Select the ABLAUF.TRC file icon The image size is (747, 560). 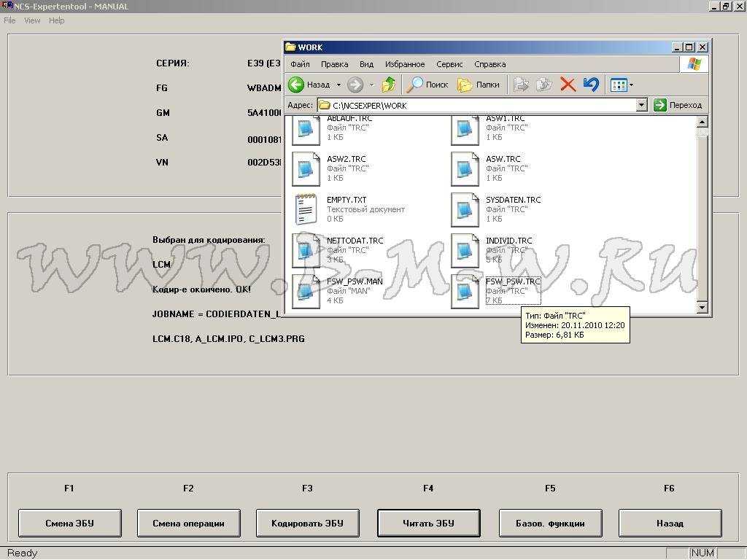click(x=306, y=130)
